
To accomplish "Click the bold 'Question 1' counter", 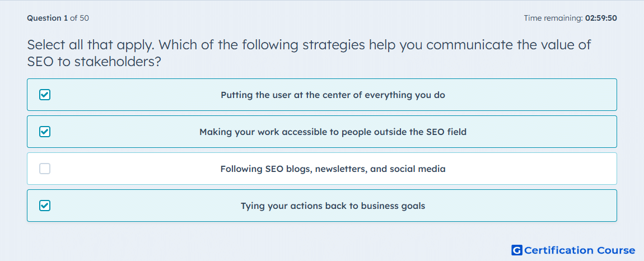I will tap(48, 18).
